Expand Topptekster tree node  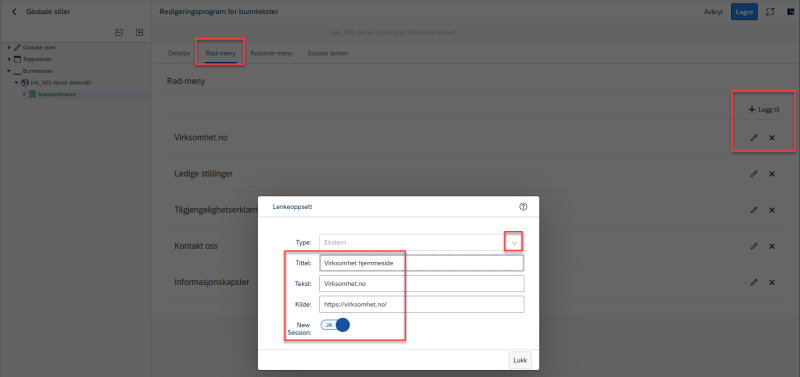[x=9, y=59]
